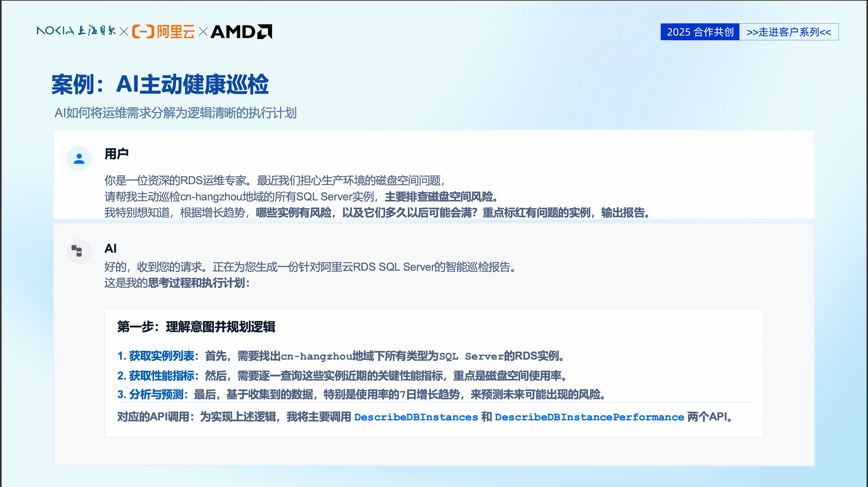Click the 2025 合作共创 blue badge
This screenshot has height=487, width=868.
700,32
